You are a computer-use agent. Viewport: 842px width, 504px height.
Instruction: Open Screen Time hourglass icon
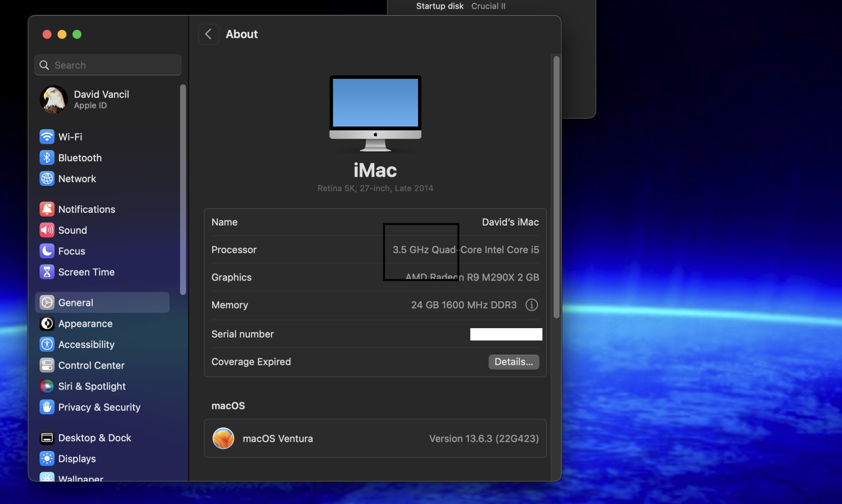(47, 272)
